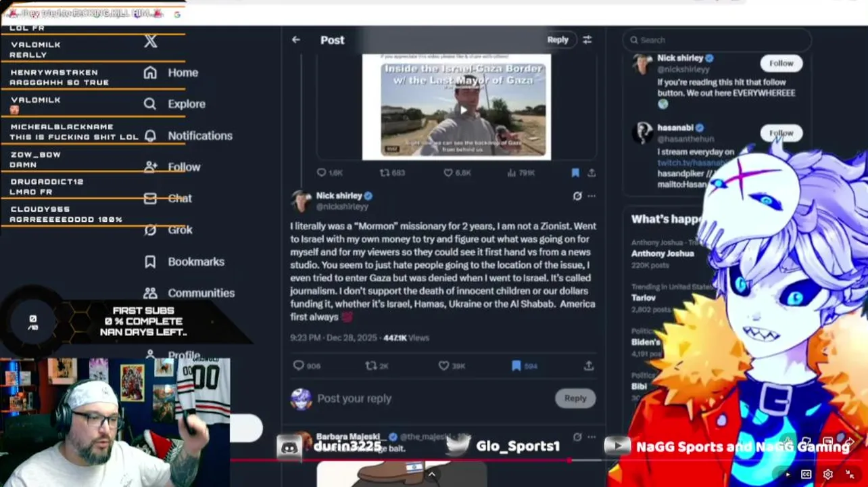This screenshot has width=868, height=487.
Task: Share the quoted video post
Action: pos(592,173)
